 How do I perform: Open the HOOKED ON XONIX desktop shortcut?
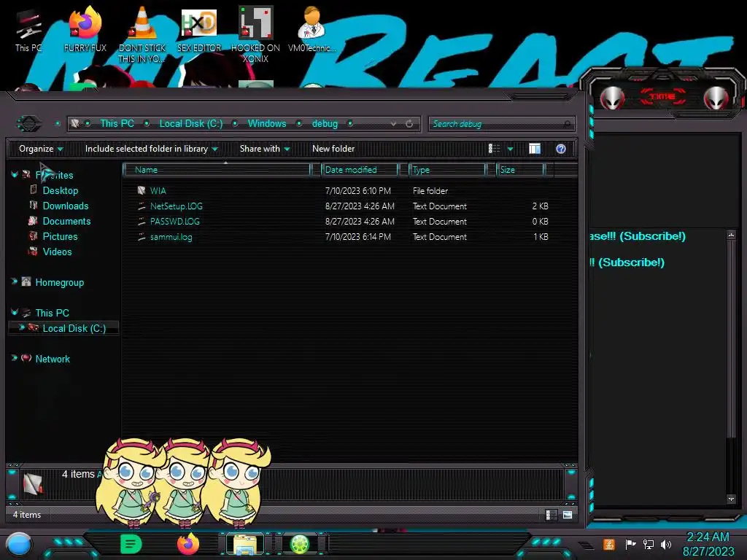255,34
